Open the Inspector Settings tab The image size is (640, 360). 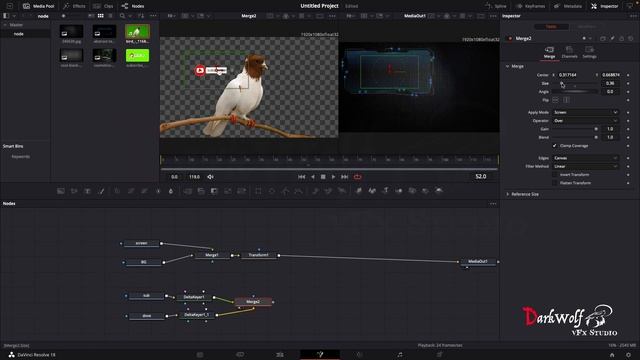click(x=589, y=52)
